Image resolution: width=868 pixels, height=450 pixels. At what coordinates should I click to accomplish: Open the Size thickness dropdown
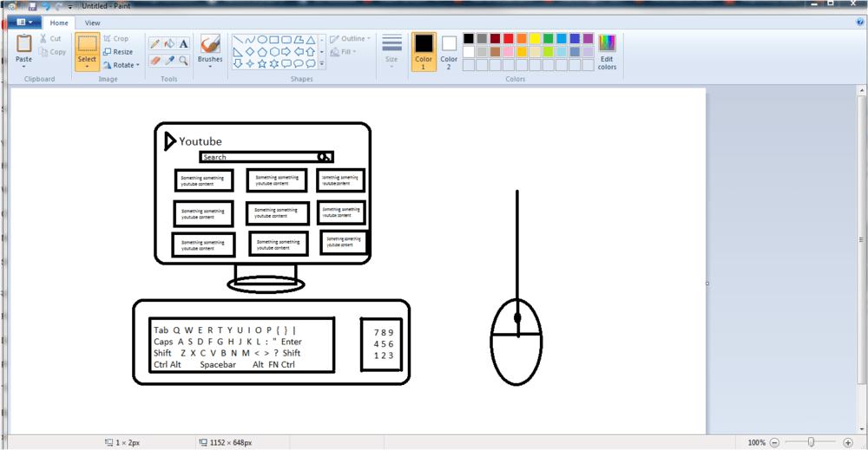[x=391, y=51]
